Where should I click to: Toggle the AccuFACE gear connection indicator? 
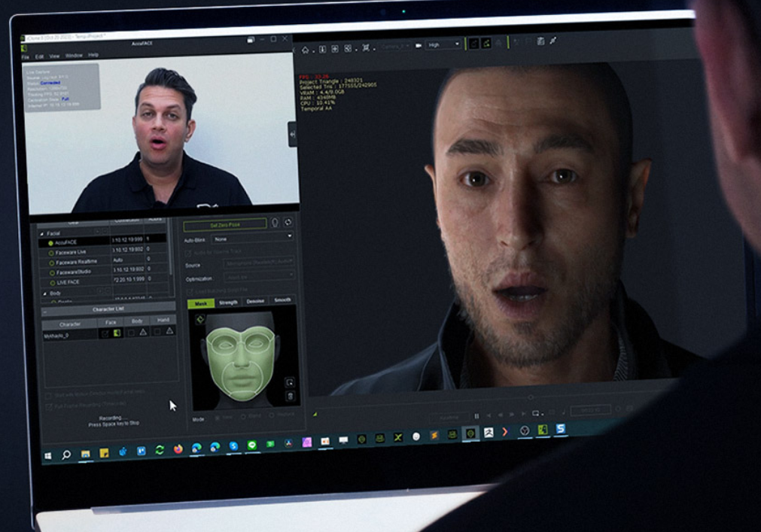tap(50, 243)
